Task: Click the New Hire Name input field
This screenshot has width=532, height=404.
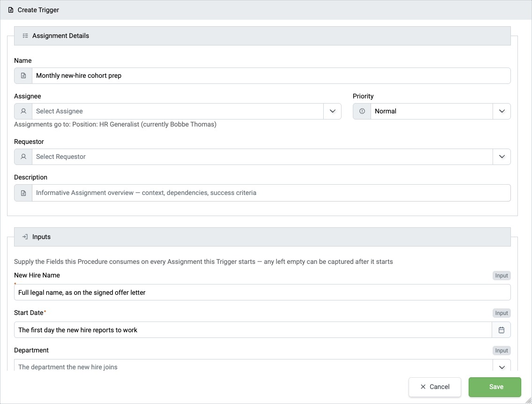Action: pyautogui.click(x=262, y=292)
